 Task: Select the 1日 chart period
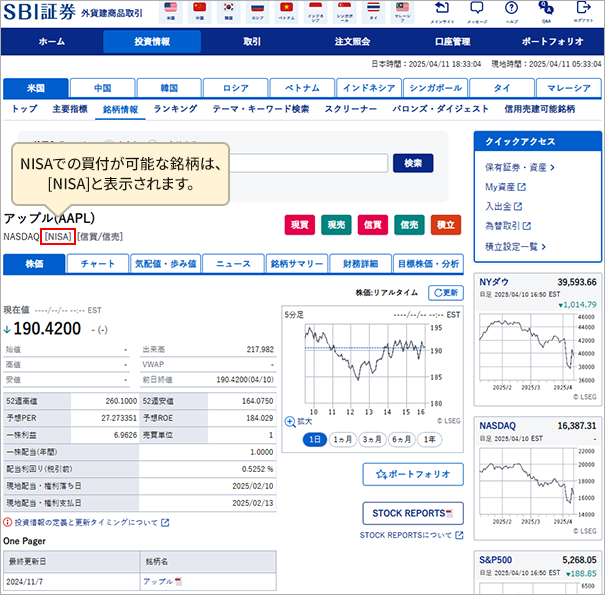pyautogui.click(x=315, y=439)
